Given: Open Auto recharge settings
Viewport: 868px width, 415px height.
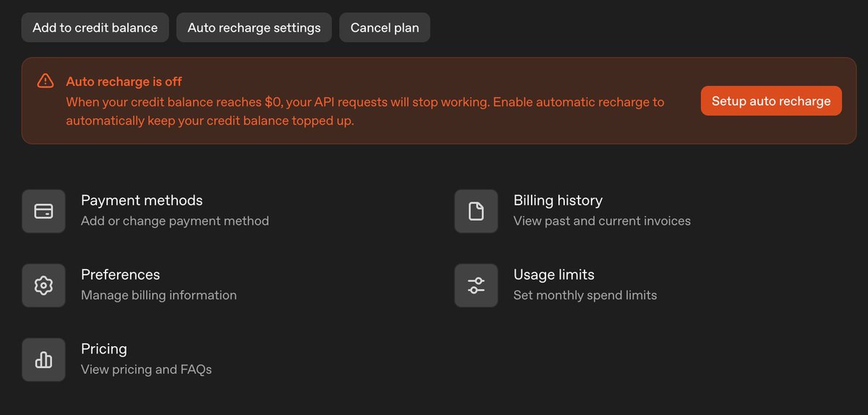Looking at the screenshot, I should (x=254, y=27).
